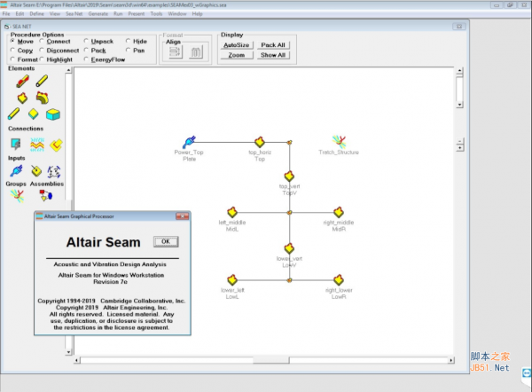The width and height of the screenshot is (532, 392).
Task: Pick the blue power plug input icon
Action: (x=16, y=170)
